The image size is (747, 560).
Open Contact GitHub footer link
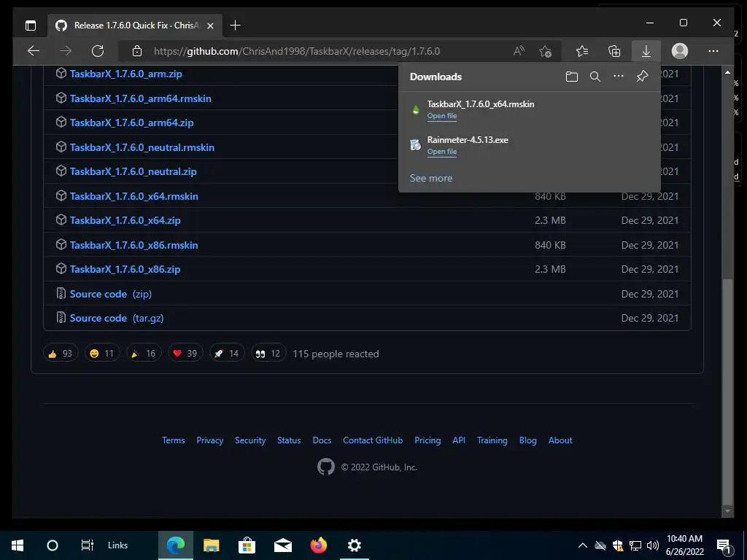[x=373, y=440]
